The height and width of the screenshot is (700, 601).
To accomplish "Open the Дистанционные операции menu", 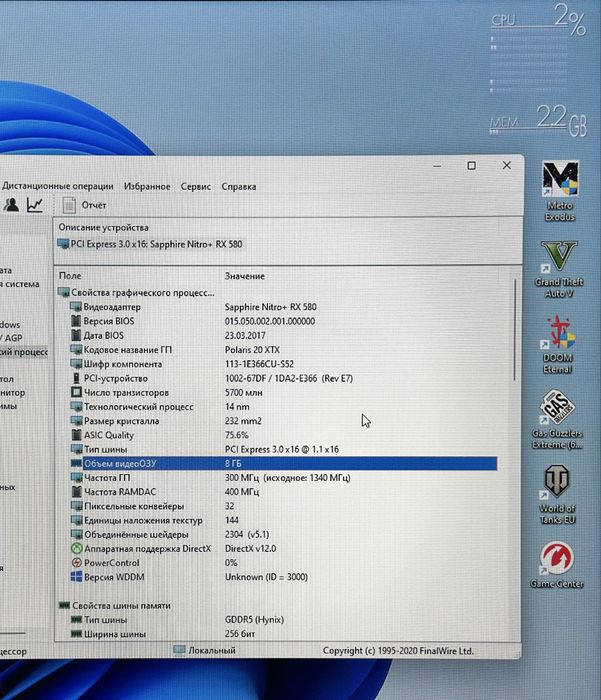I will click(58, 186).
